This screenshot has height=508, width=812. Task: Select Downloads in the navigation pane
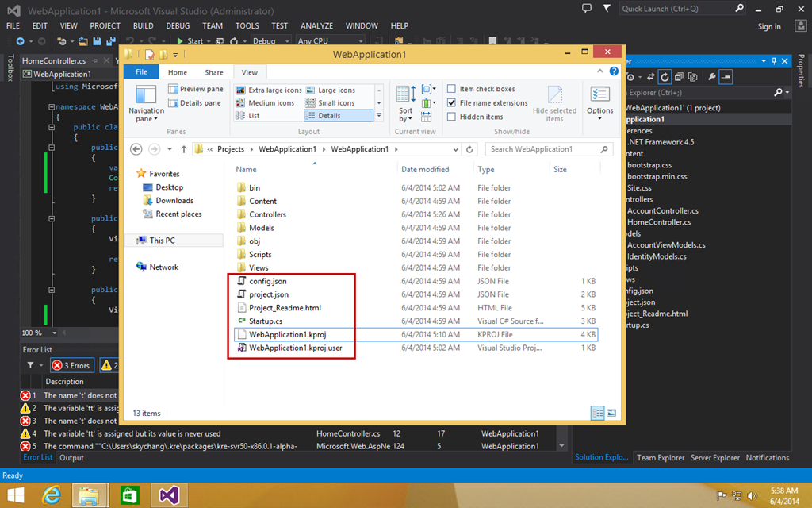174,201
